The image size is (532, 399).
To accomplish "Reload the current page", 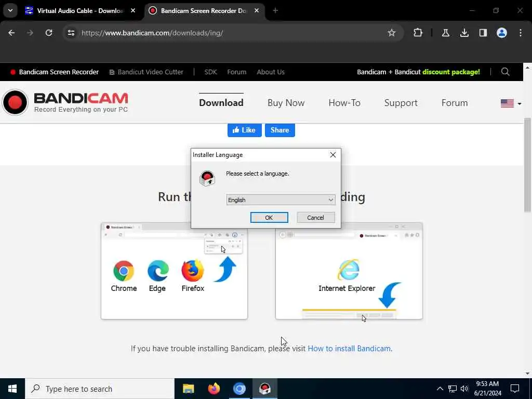I will [x=49, y=33].
